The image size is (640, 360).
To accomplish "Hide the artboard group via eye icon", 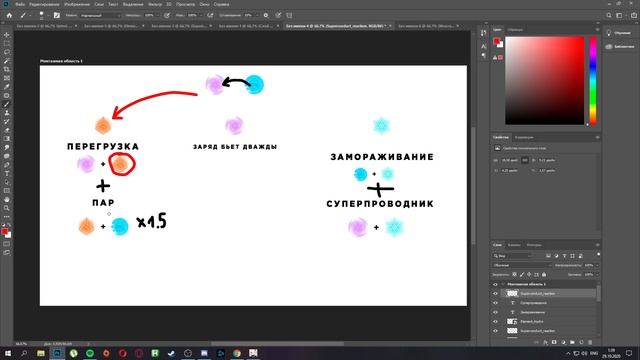I will [x=496, y=284].
